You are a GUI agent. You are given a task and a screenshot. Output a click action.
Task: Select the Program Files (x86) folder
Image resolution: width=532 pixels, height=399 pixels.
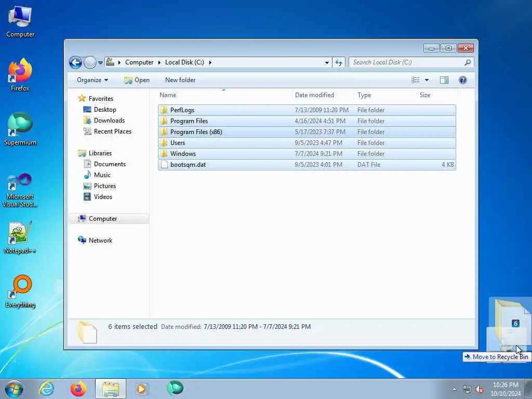(307, 131)
